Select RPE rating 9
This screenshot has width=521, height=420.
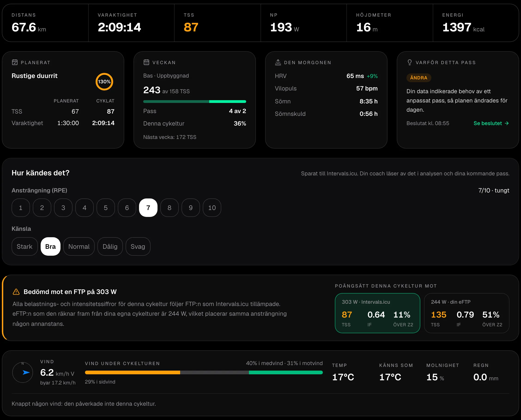(x=191, y=208)
